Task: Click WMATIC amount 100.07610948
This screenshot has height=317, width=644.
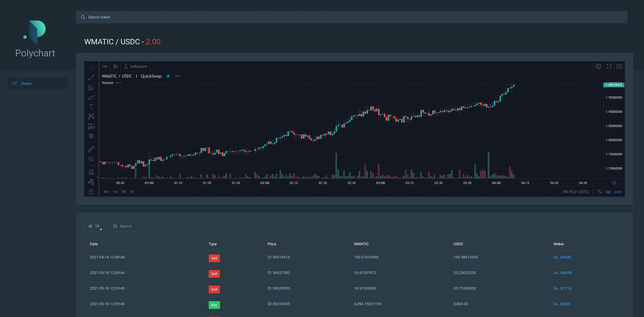Action: [366, 257]
